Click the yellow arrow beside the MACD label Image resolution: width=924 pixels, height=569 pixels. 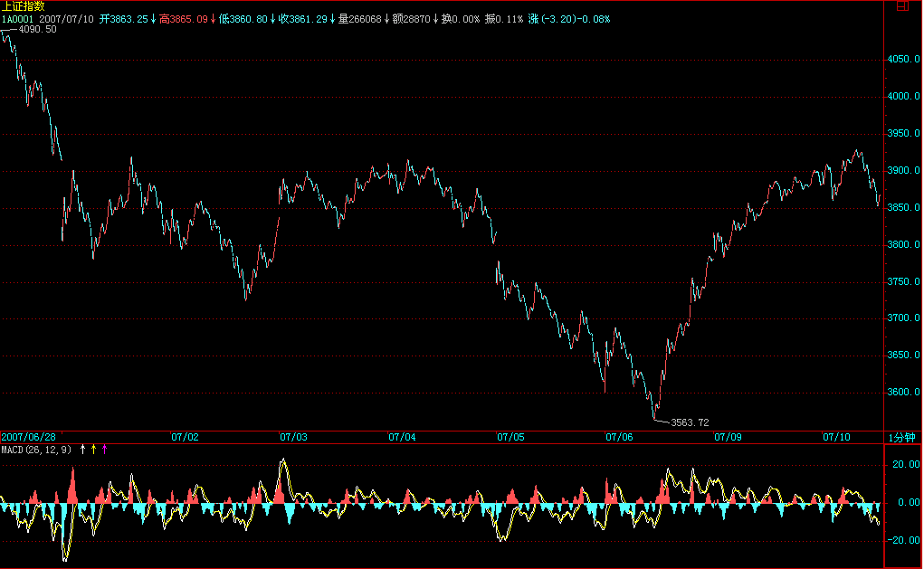coord(93,449)
